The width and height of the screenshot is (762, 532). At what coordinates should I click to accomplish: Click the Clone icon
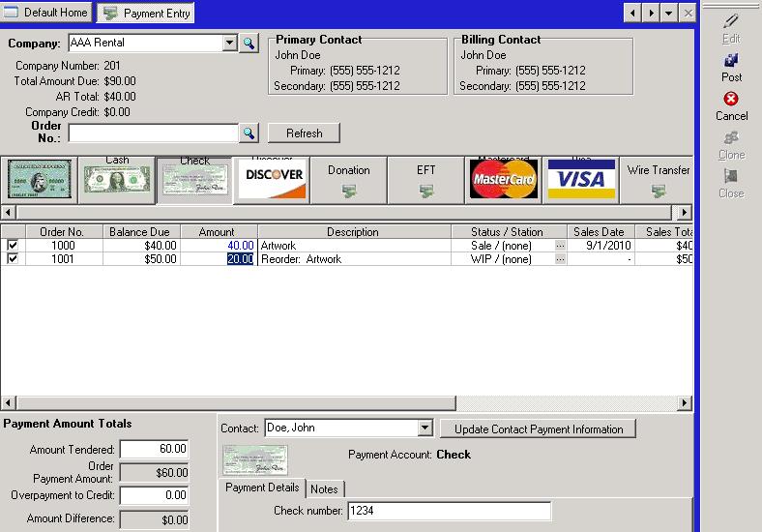(731, 137)
